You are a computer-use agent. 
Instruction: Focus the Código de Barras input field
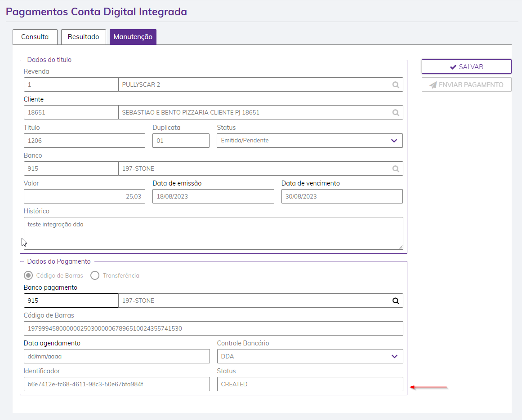click(x=213, y=328)
